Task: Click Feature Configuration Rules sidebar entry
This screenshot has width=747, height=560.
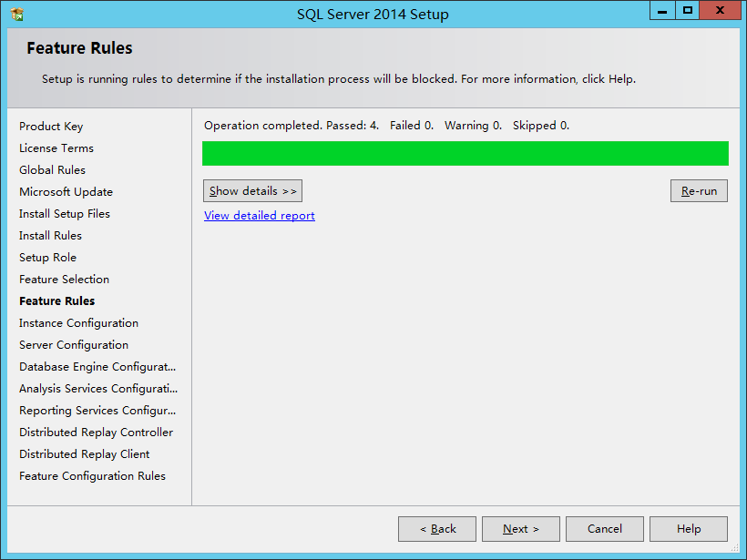Action: coord(92,476)
